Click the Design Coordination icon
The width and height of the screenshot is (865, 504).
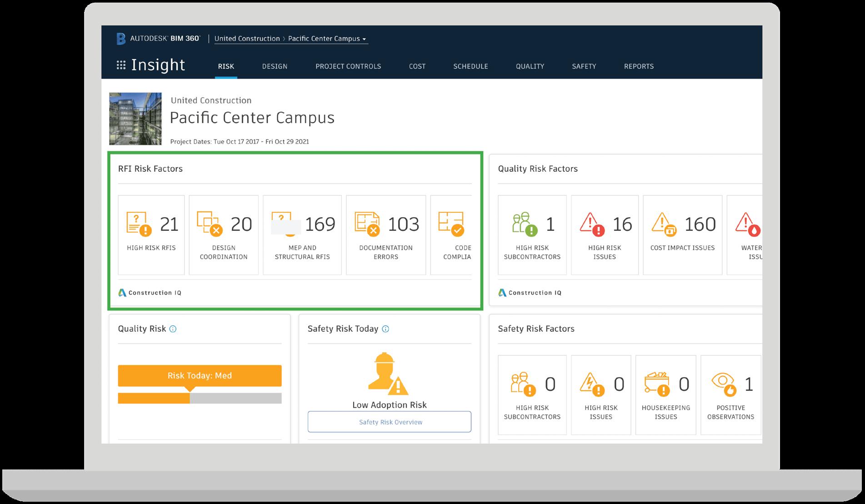click(210, 224)
